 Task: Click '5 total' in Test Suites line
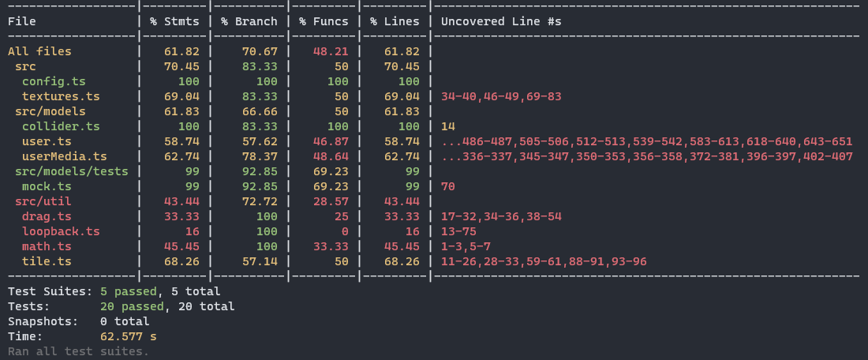point(196,291)
